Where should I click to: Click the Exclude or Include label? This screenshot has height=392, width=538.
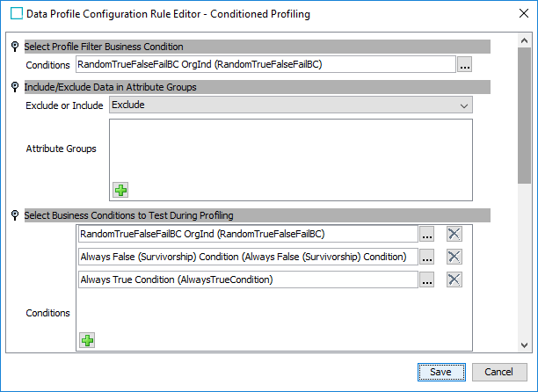pos(64,105)
